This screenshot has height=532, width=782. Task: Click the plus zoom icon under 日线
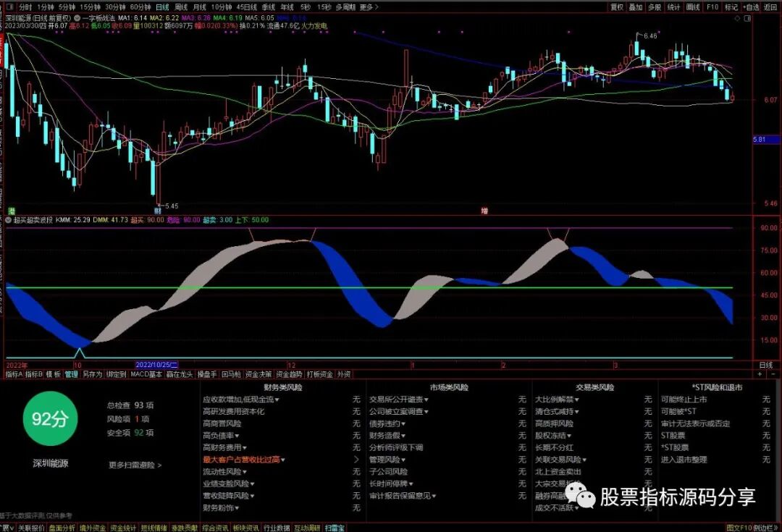tap(760, 374)
